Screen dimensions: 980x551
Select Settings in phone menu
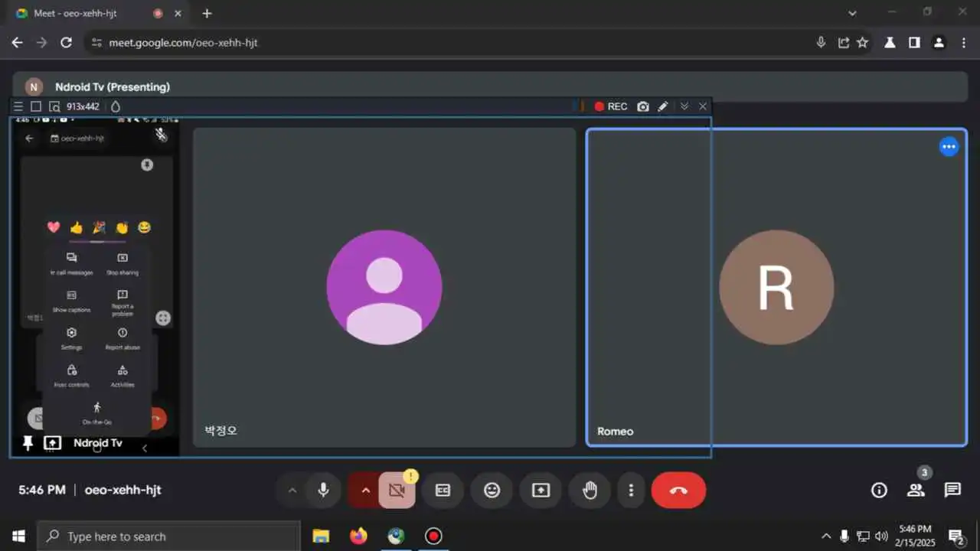click(x=72, y=339)
